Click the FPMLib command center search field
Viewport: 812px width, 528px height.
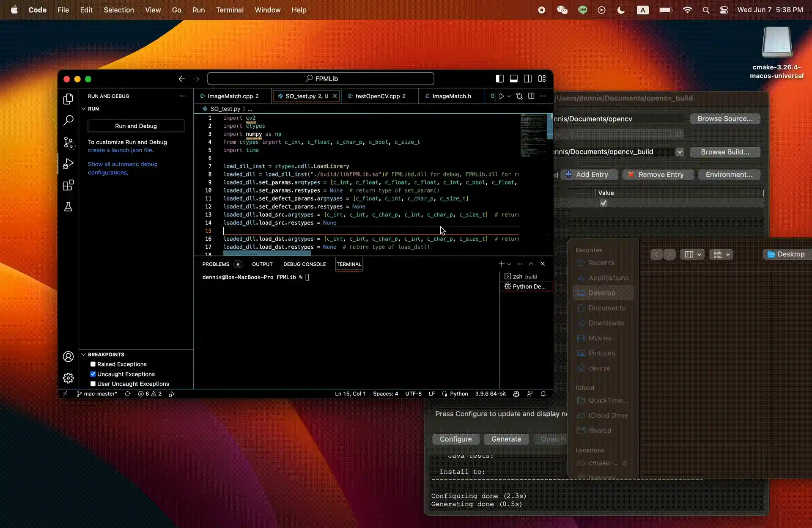point(321,79)
